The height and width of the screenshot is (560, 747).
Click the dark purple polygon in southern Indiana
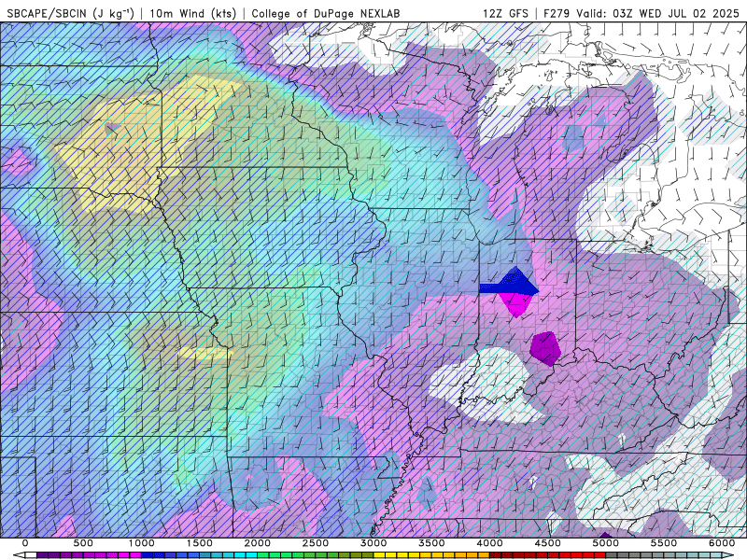(544, 348)
